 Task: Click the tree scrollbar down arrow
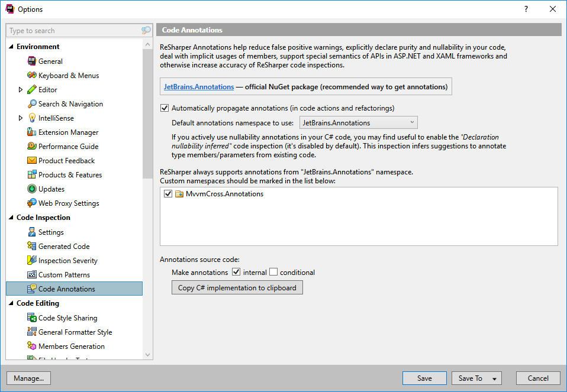coord(147,355)
